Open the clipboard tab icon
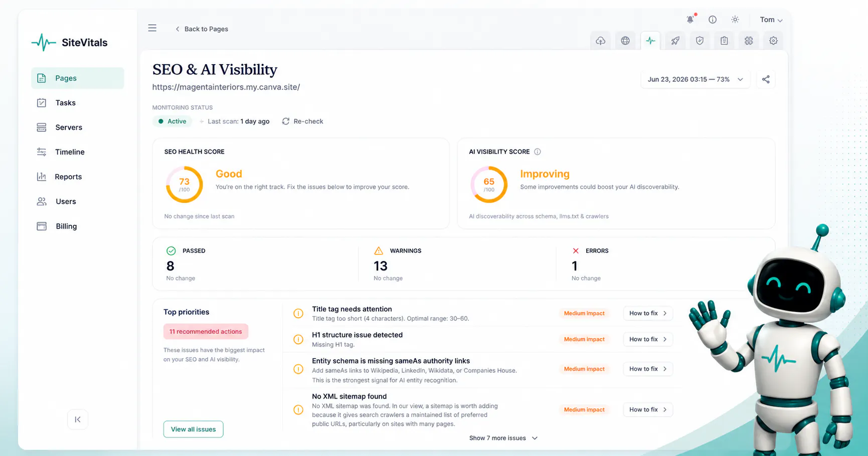The width and height of the screenshot is (868, 456). click(724, 41)
